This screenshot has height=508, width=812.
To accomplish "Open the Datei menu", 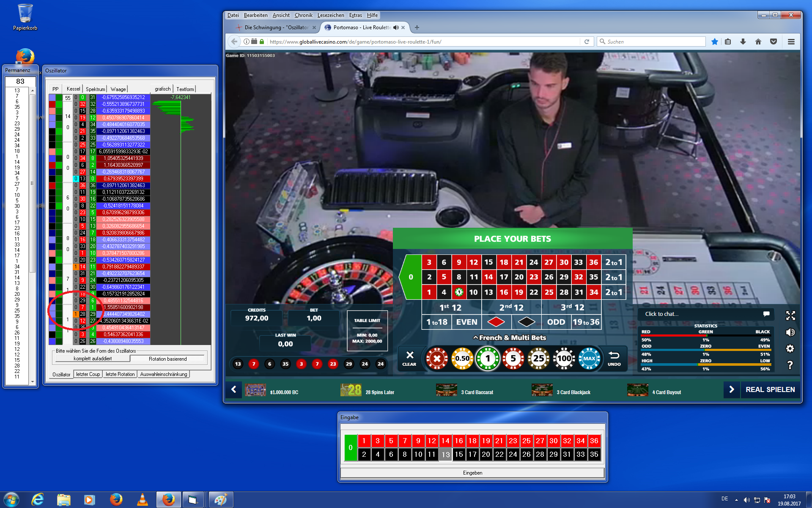I will tap(233, 15).
